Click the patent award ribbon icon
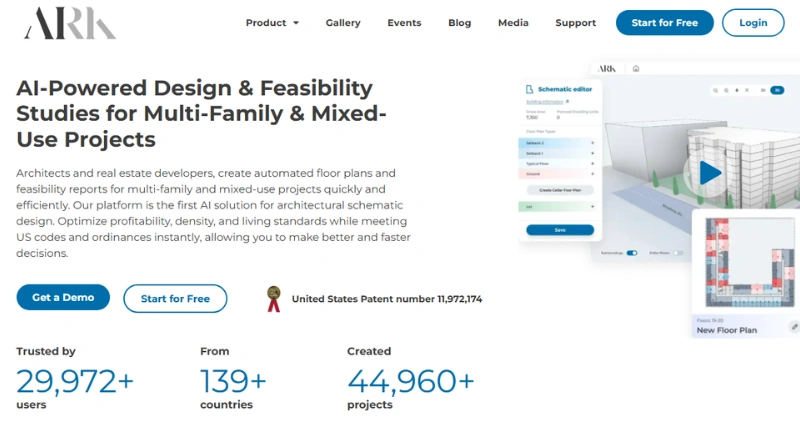This screenshot has height=427, width=800. (x=272, y=298)
